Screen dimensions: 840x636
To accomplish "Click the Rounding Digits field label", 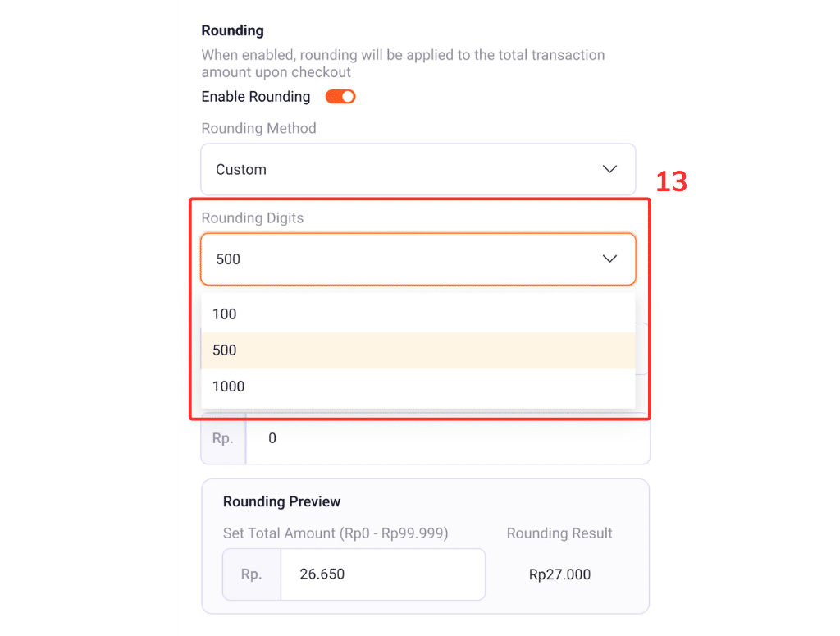I will (253, 218).
